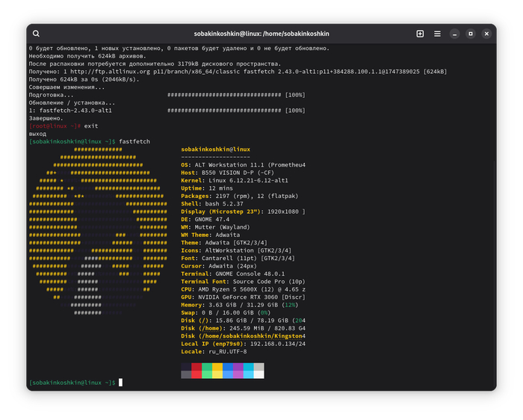The width and height of the screenshot is (523, 420).
Task: Click the 'exit' command after root prompt
Action: pos(91,126)
